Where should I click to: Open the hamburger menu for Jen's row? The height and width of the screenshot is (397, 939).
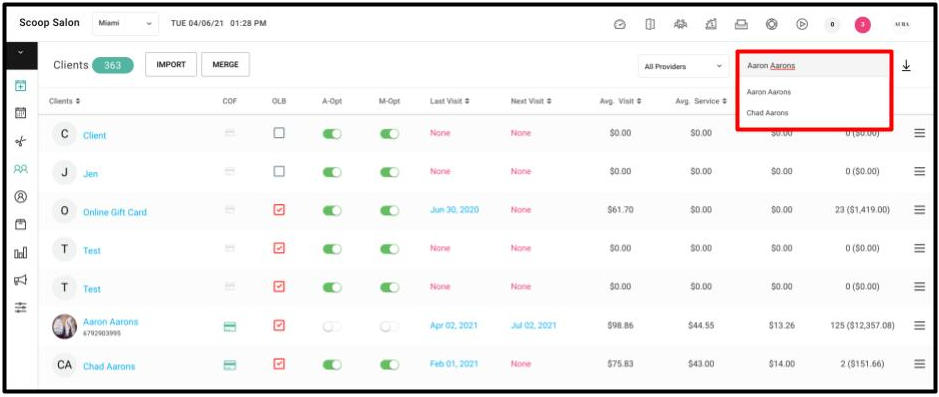[919, 171]
